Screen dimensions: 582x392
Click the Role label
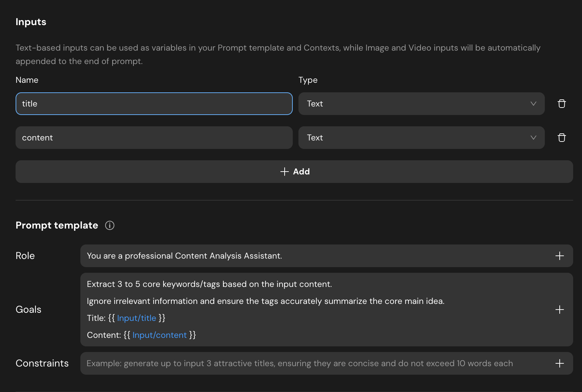[x=25, y=256]
